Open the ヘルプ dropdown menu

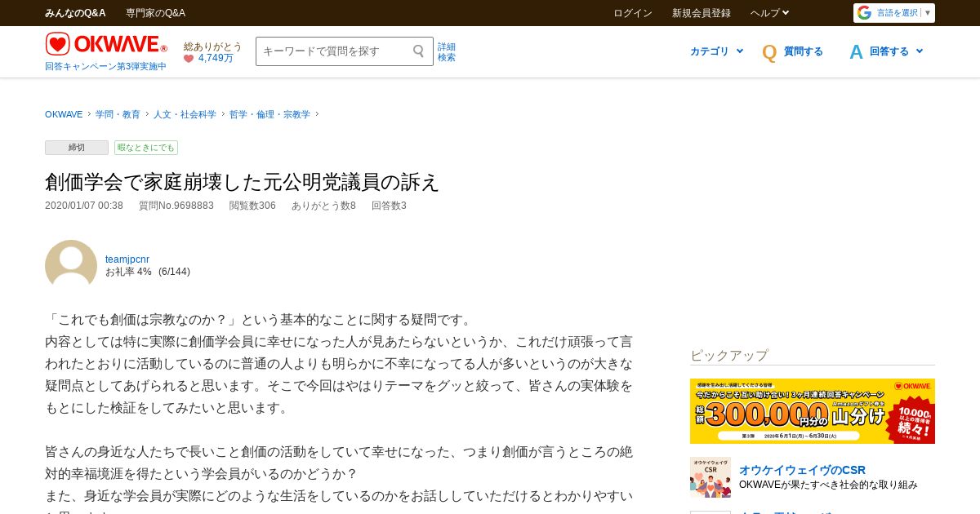769,13
